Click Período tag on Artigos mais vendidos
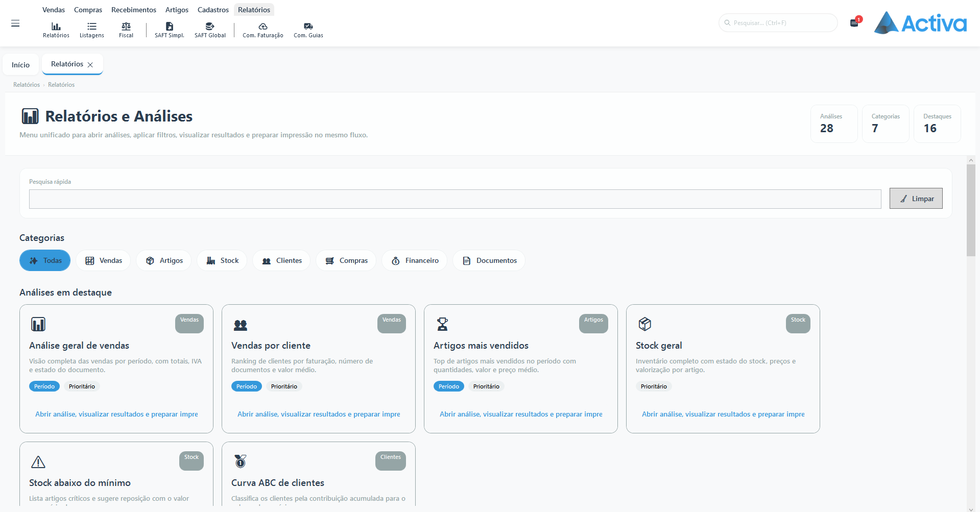 tap(449, 386)
